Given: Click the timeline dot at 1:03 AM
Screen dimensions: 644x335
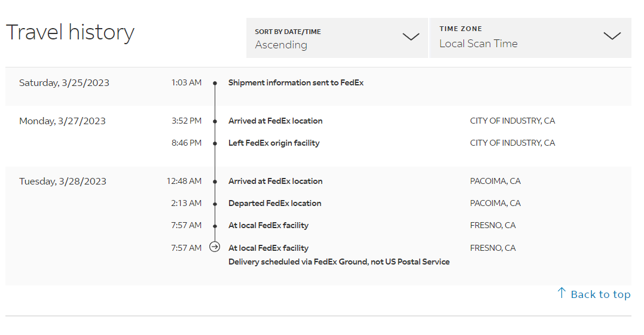Looking at the screenshot, I should point(215,83).
